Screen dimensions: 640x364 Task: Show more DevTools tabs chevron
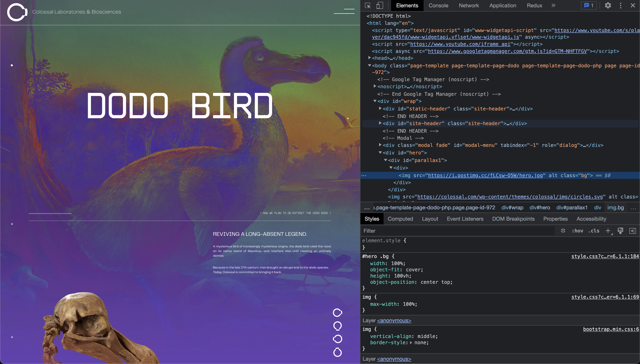(x=554, y=6)
